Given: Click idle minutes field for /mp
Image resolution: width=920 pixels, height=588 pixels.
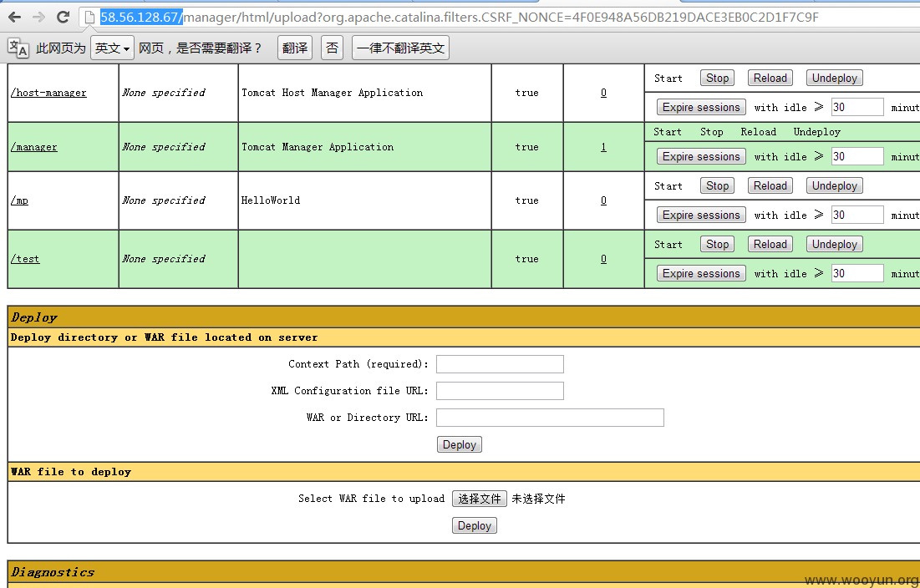Looking at the screenshot, I should click(857, 215).
